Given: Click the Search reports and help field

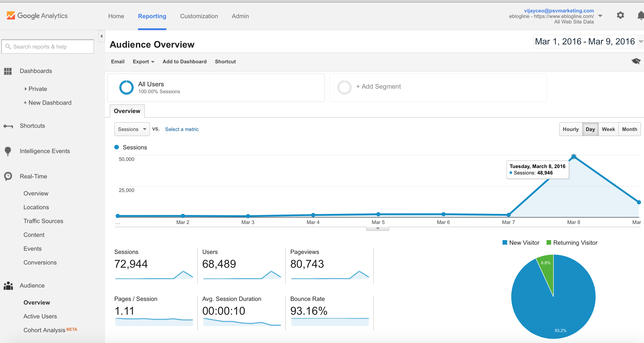Looking at the screenshot, I should [47, 47].
